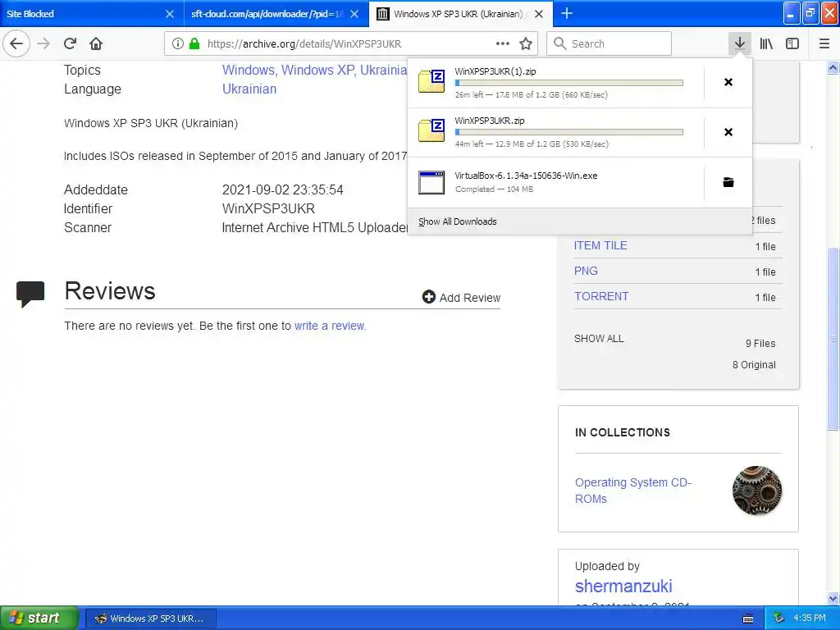Click the page vertical scrollbar thumb
Screen dimensions: 840x630
[833, 339]
